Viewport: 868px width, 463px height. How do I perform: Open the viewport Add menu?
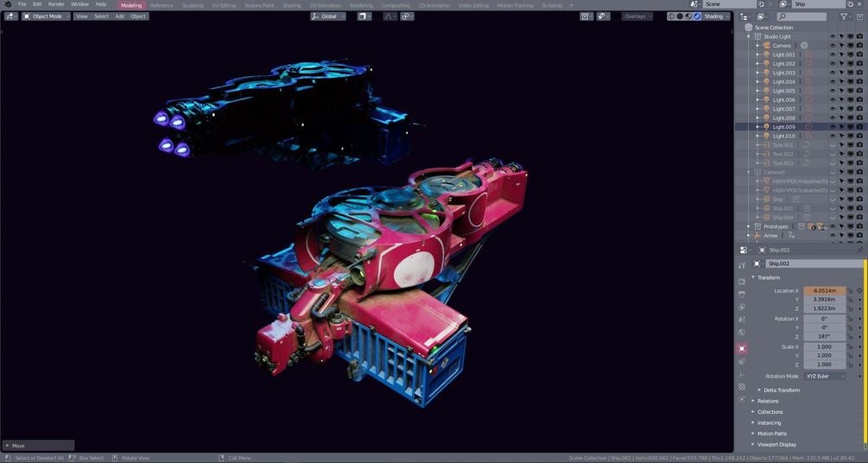(119, 16)
